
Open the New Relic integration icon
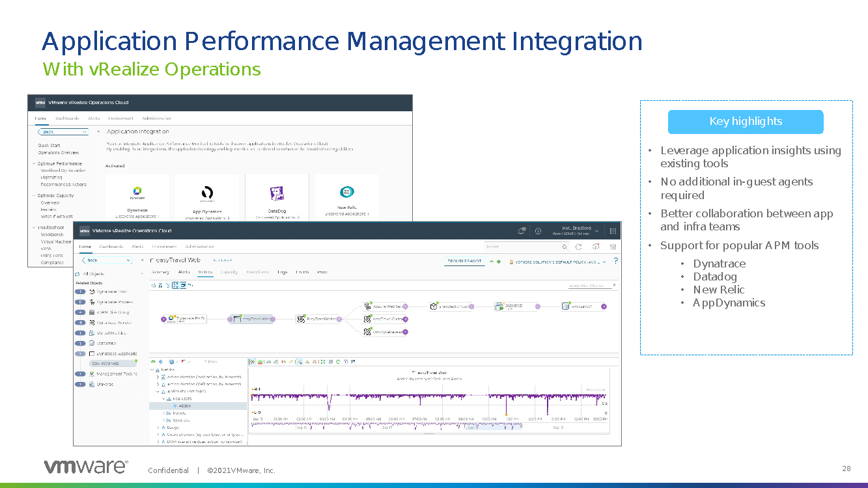tap(346, 192)
